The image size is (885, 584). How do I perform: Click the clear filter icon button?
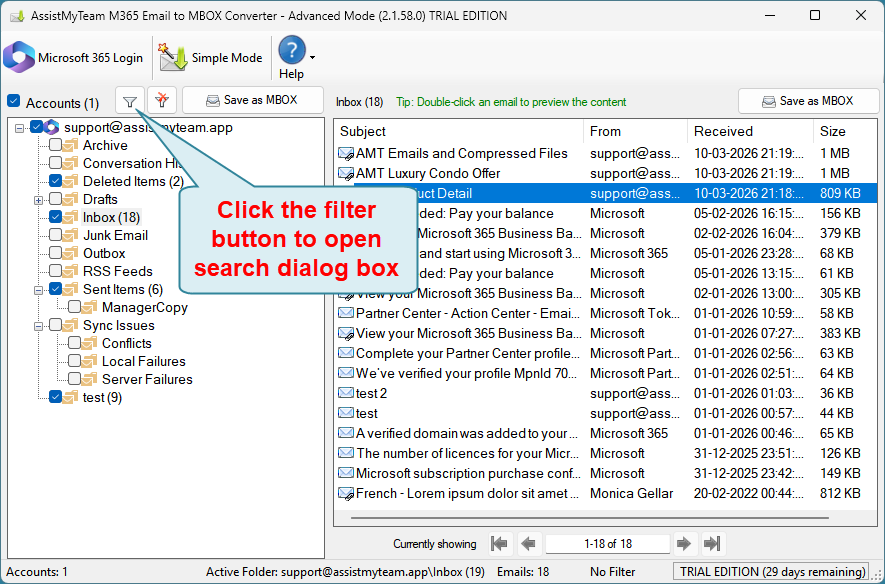(162, 101)
